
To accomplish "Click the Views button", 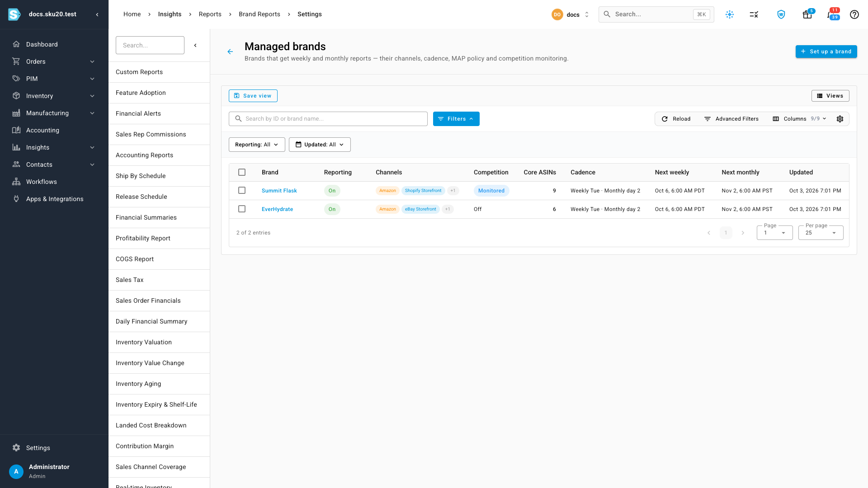I will pos(830,96).
